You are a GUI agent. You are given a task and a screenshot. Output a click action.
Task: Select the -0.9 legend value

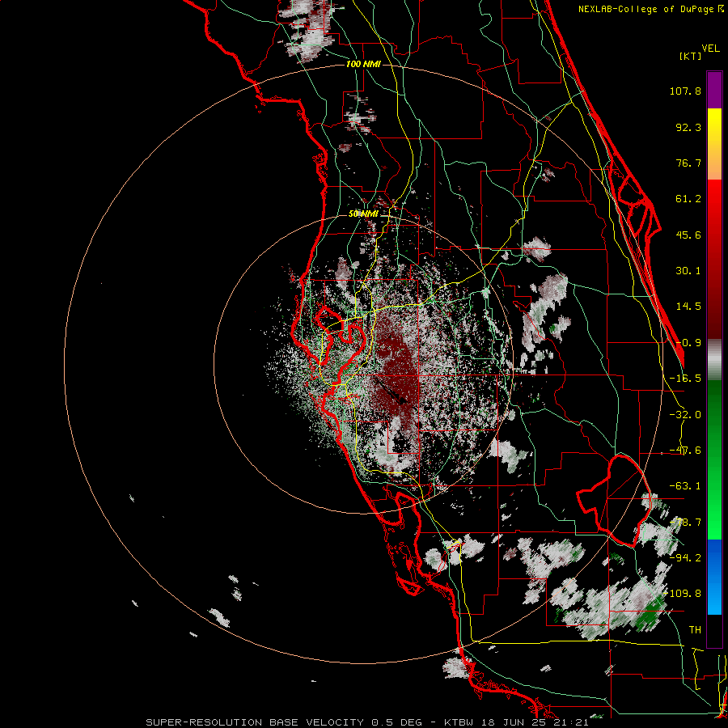[x=688, y=343]
